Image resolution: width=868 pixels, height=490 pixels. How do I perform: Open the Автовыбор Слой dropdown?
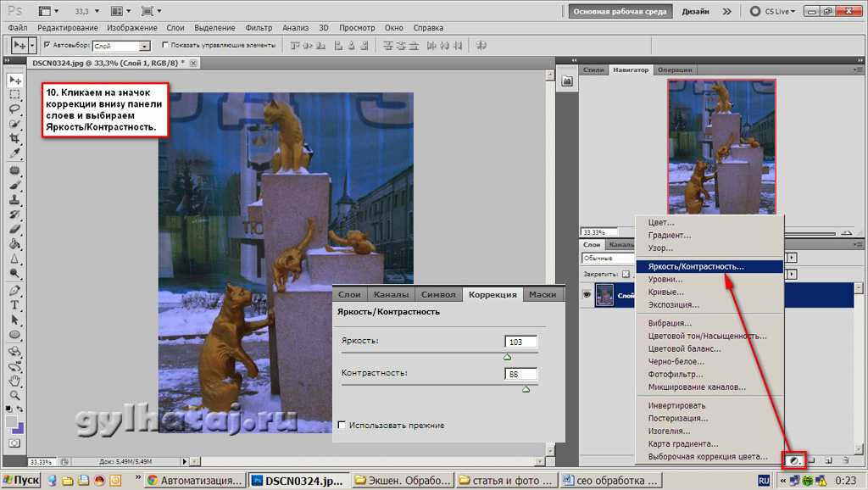click(144, 46)
